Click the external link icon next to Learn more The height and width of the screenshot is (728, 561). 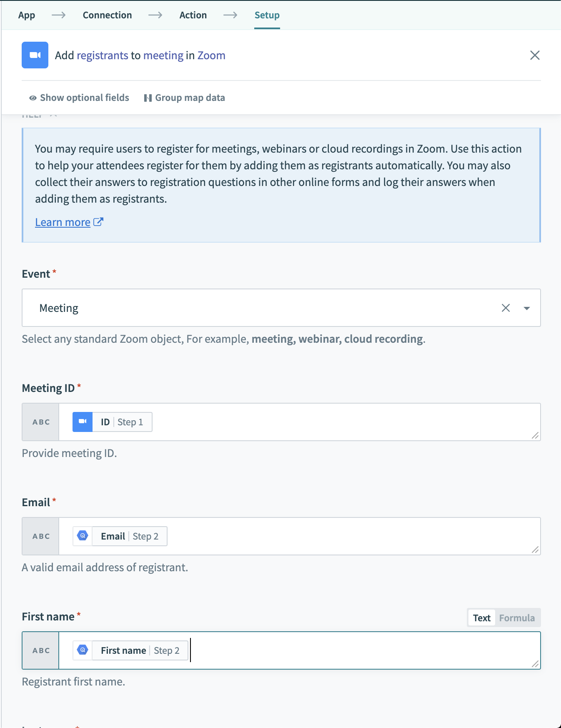click(x=98, y=221)
